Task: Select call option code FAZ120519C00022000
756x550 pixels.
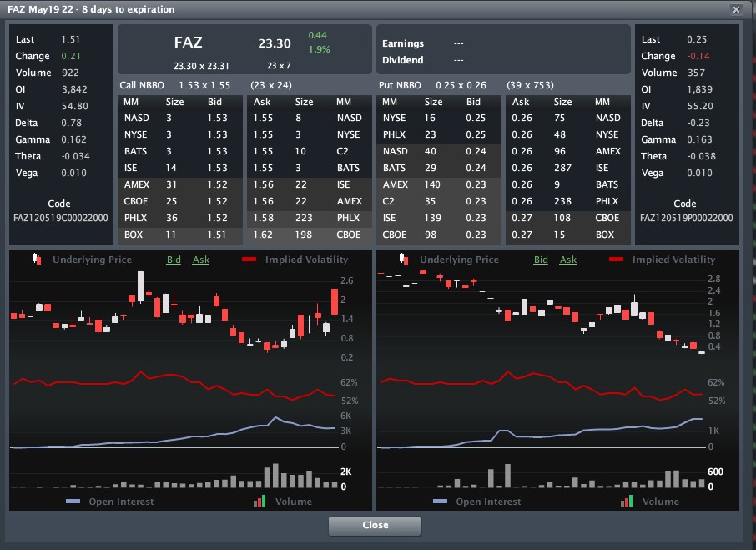Action: [x=61, y=218]
